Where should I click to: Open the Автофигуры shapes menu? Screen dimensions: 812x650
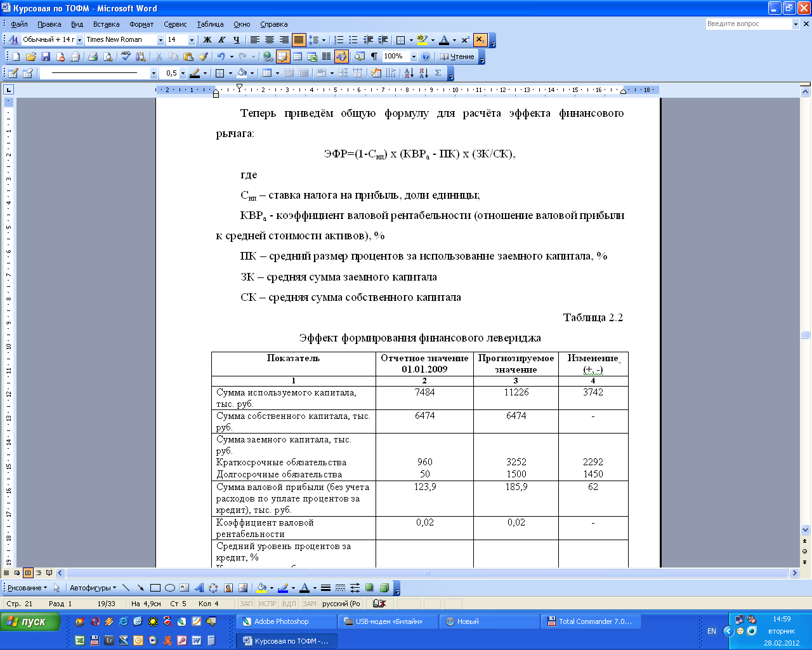coord(93,588)
